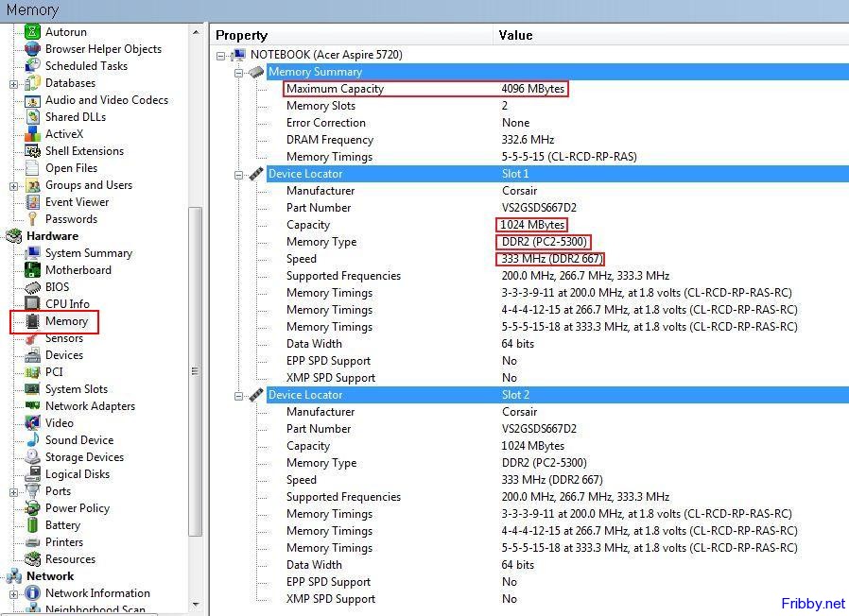Click the CPU Info icon
Image resolution: width=849 pixels, height=616 pixels.
(32, 303)
